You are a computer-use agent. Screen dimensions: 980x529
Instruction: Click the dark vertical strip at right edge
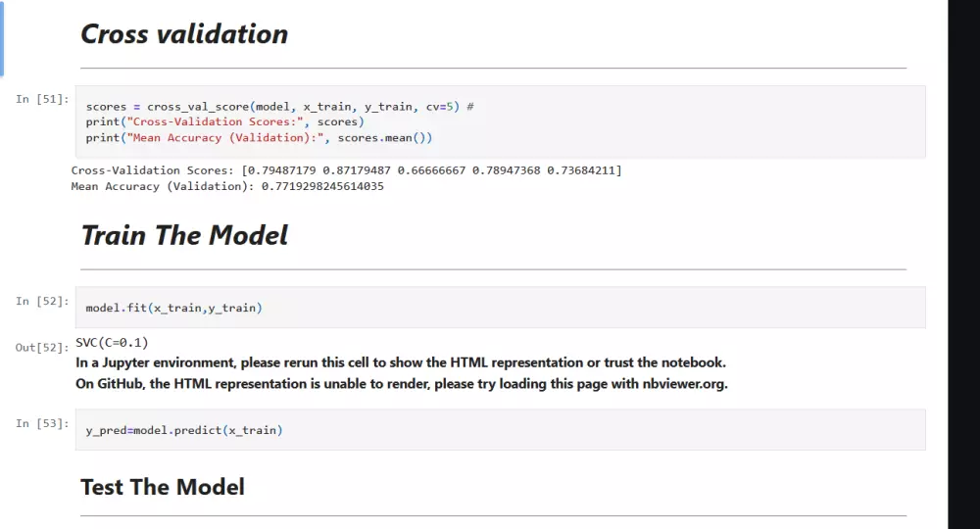click(963, 264)
